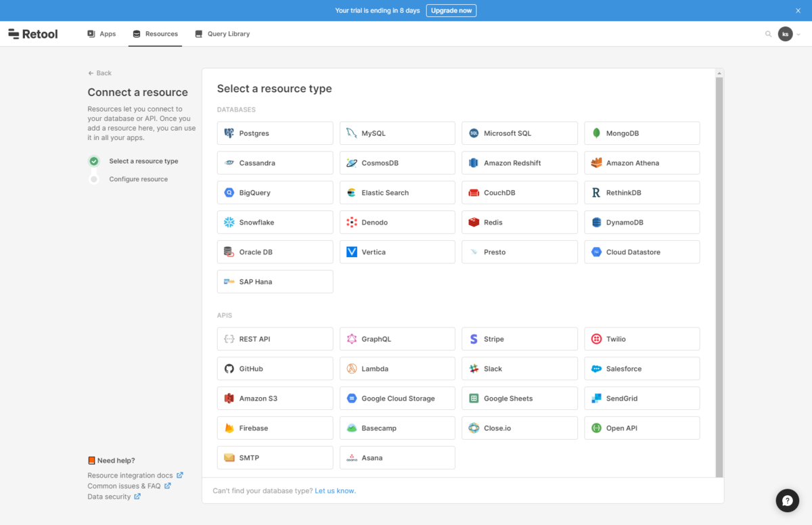
Task: Choose the Google Cloud Storage resource
Action: pos(397,398)
